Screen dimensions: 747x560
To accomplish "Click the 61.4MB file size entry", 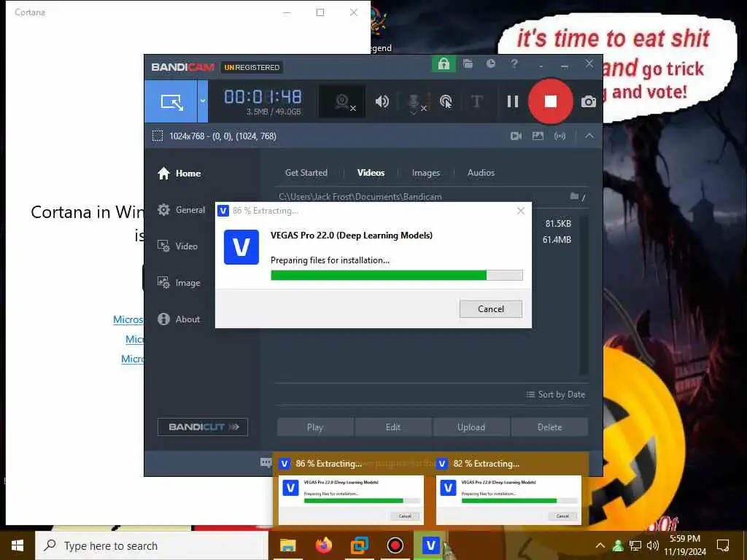I will point(557,240).
